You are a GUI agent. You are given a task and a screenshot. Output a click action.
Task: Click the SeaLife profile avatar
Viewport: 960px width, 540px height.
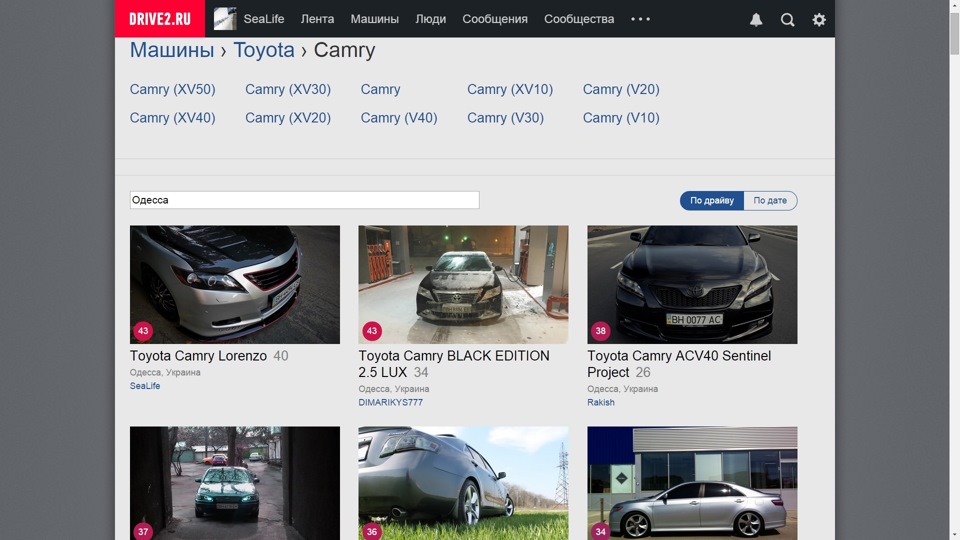click(x=225, y=19)
